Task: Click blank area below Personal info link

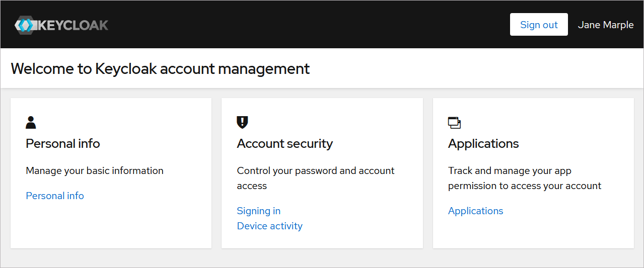Action: 111,226
